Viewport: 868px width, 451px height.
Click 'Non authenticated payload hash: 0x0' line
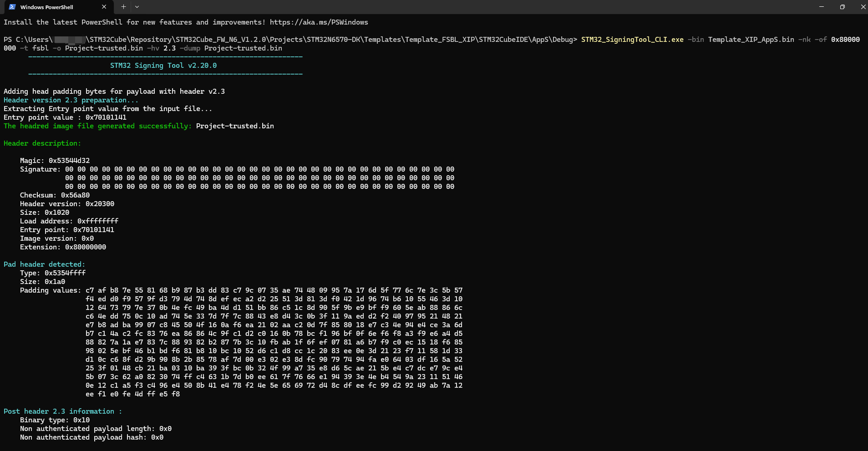[91, 437]
